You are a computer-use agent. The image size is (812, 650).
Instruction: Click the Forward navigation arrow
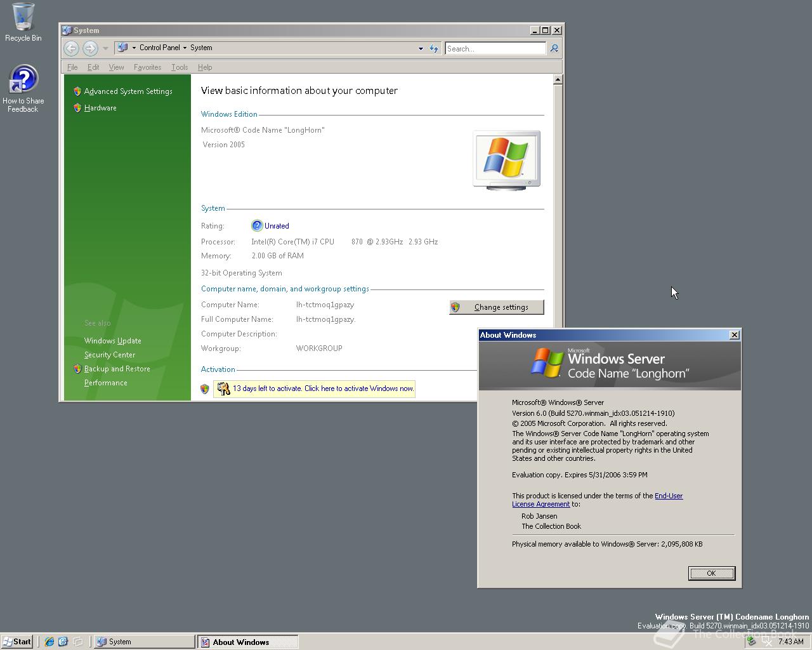pyautogui.click(x=90, y=48)
